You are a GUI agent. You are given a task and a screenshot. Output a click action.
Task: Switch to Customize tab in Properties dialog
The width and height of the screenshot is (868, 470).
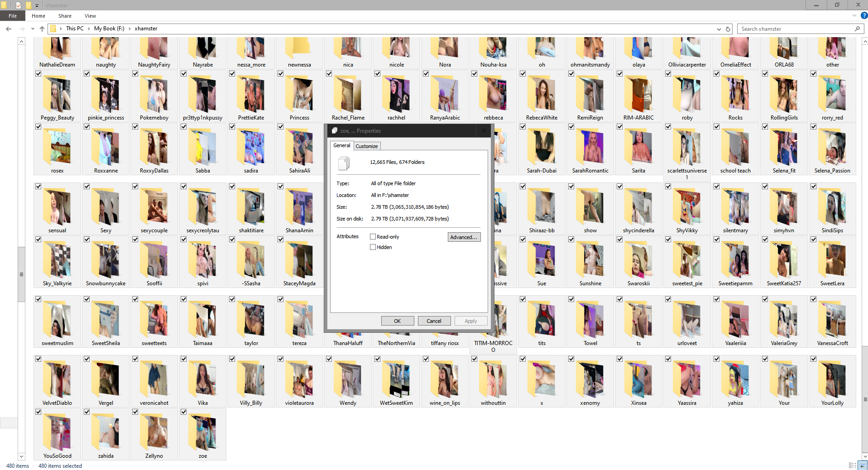tap(367, 146)
